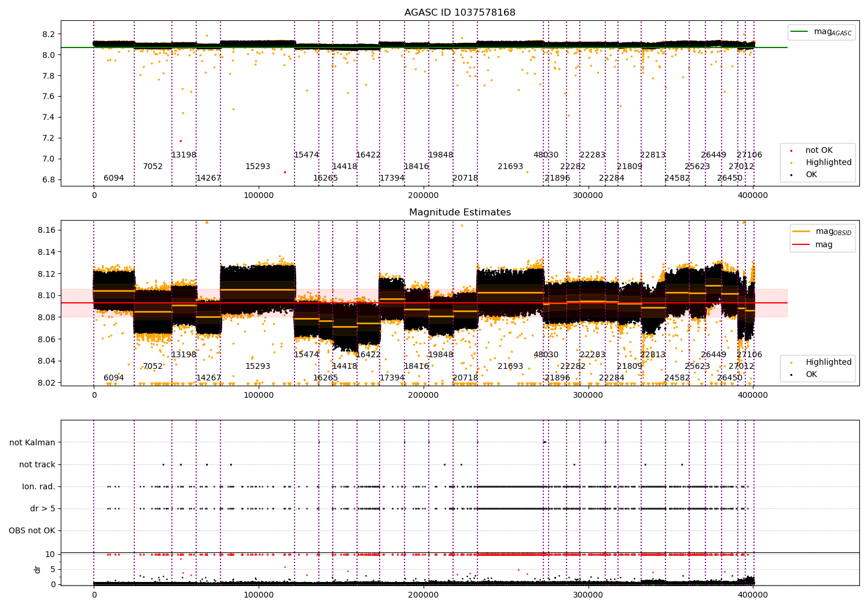Click the 8.06 y-axis tick label

[x=46, y=339]
